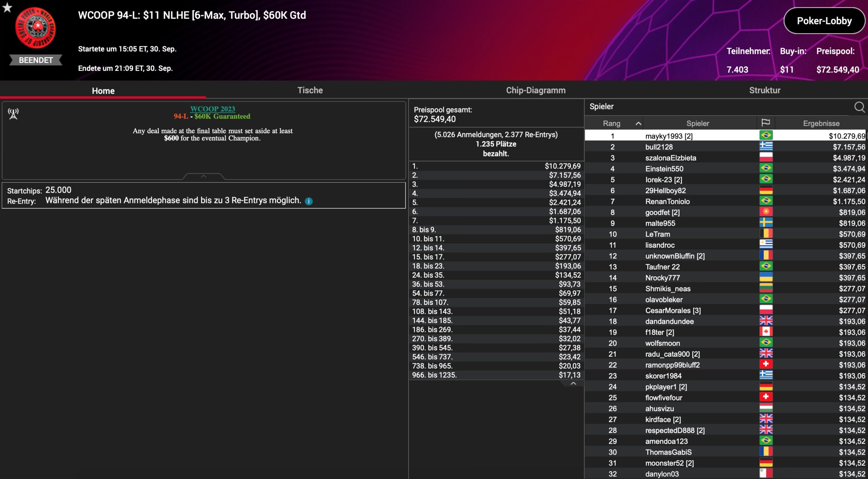
Task: Click the Ergebnisse column header
Action: 821,123
